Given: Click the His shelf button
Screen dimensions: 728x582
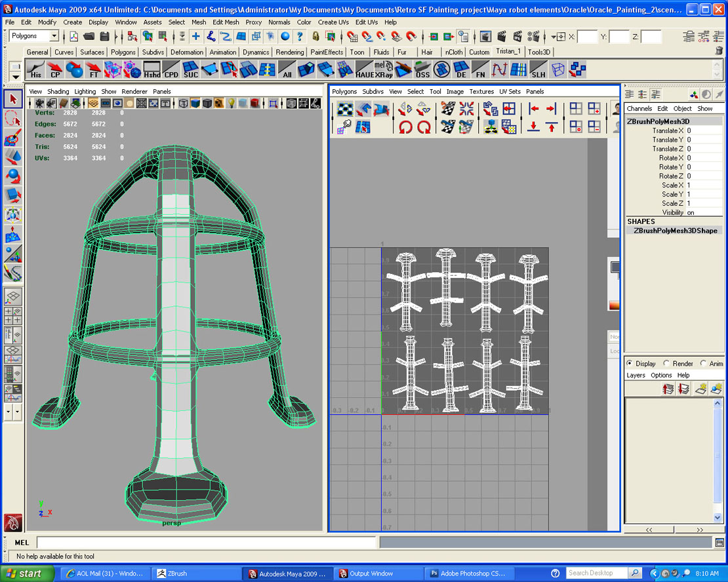Looking at the screenshot, I should (x=35, y=69).
